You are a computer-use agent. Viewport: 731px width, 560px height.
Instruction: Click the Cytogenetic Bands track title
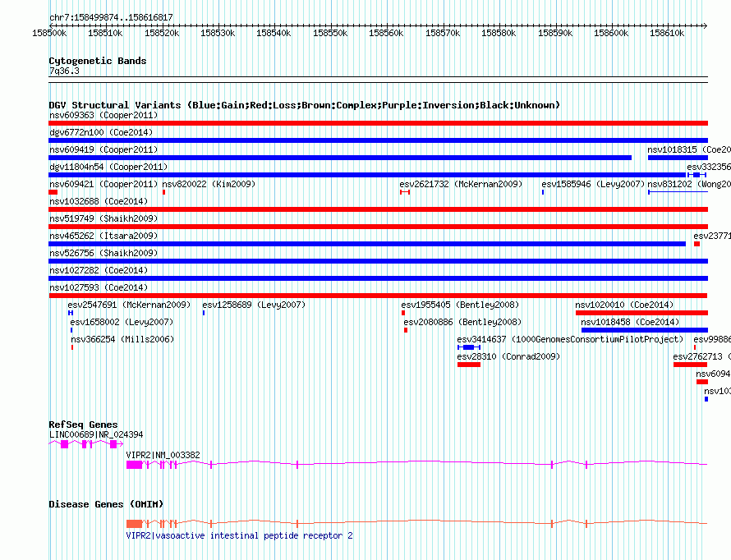point(98,61)
